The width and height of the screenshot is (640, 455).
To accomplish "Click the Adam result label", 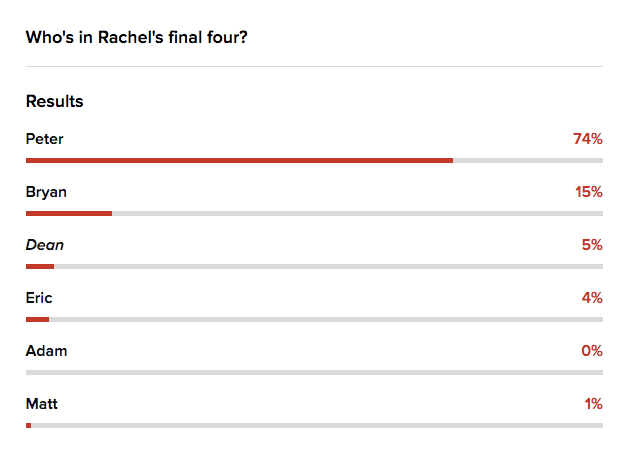I will pos(46,351).
